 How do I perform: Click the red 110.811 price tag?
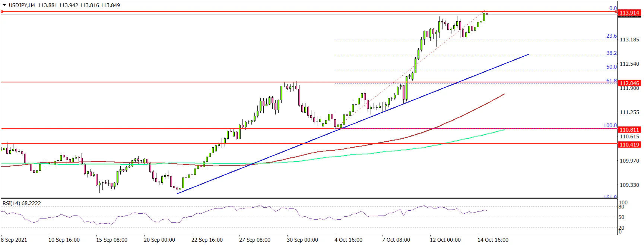click(629, 130)
